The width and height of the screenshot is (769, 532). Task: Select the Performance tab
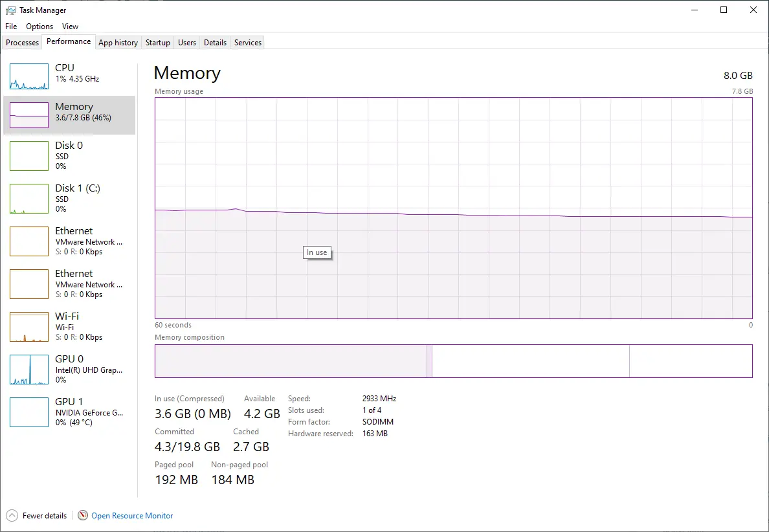click(x=69, y=41)
